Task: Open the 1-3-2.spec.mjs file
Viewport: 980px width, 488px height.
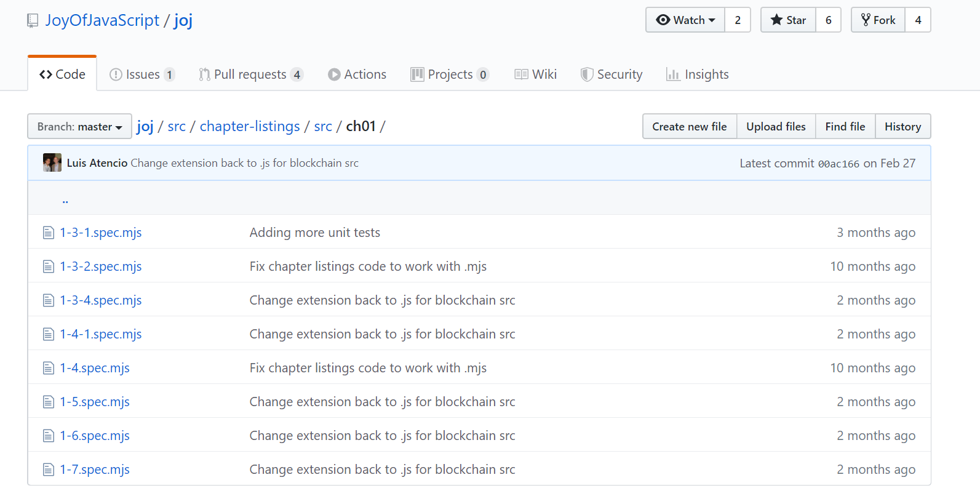Action: point(101,266)
